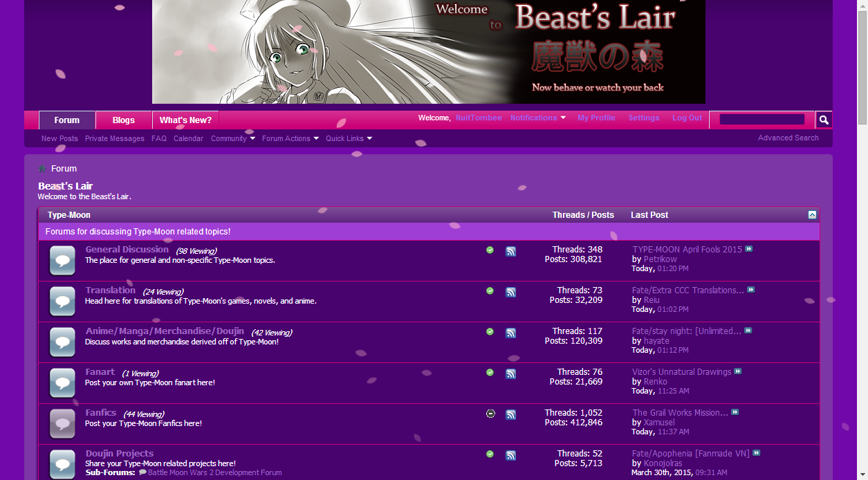The width and height of the screenshot is (868, 480).
Task: Open Advanced Search
Action: pos(788,138)
